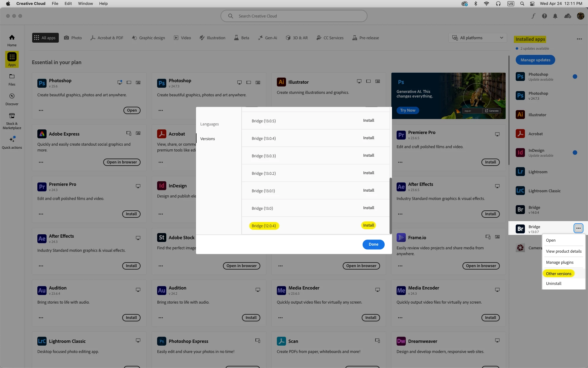Open Files in the sidebar
Viewport: 588px width, 368px height.
12,79
